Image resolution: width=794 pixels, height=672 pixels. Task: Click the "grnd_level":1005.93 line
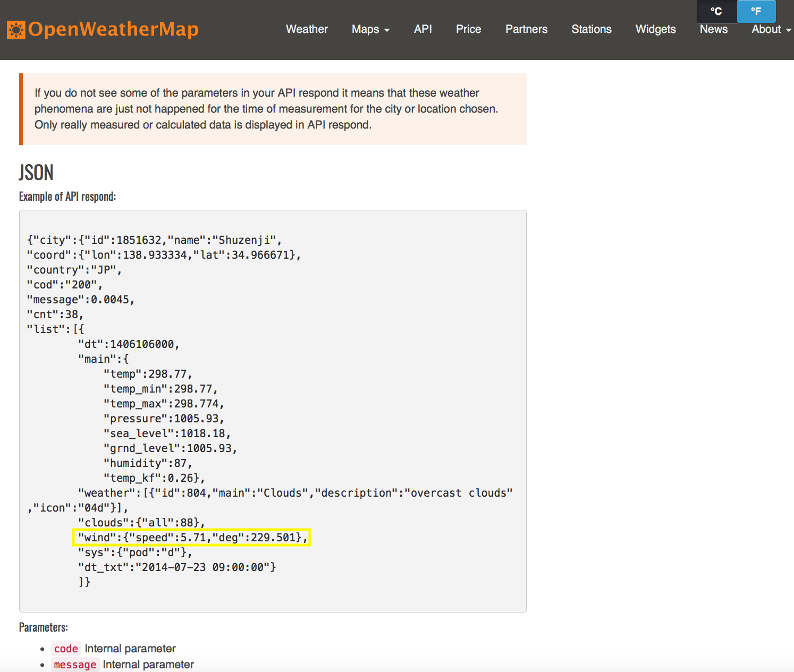[170, 448]
